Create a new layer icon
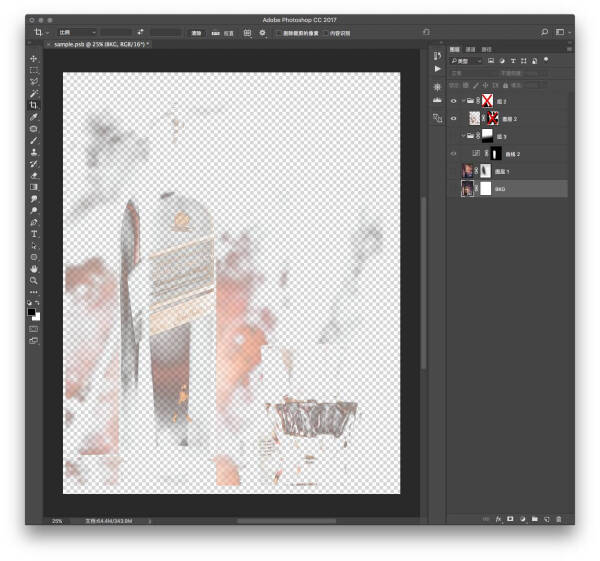 click(547, 519)
